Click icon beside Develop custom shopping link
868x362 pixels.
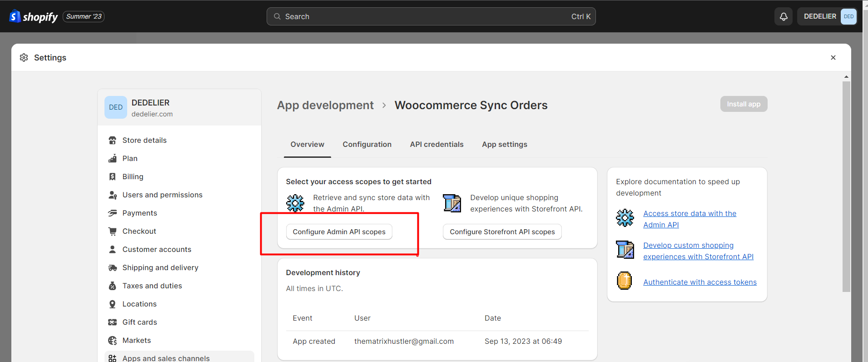coord(625,250)
